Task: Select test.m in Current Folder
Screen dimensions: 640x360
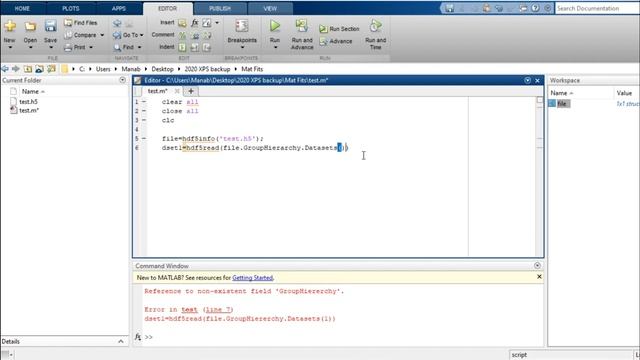Action: coord(29,111)
